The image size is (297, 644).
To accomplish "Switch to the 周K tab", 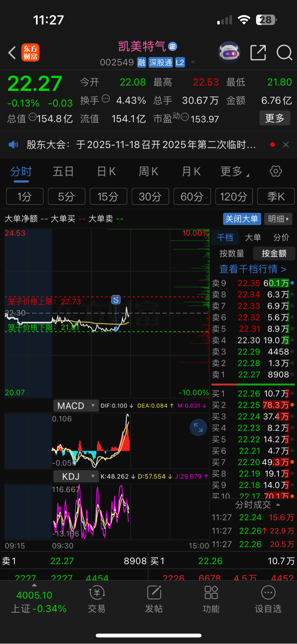I will [x=148, y=171].
